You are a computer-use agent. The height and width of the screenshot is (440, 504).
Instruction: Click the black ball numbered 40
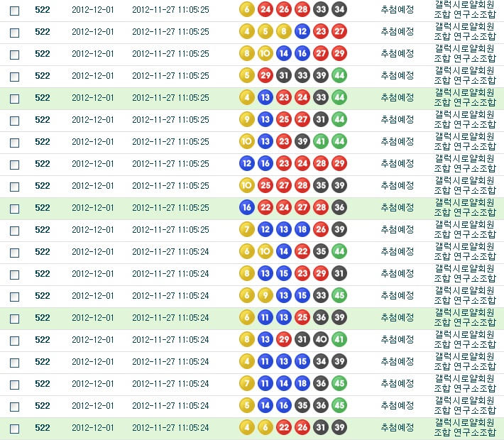(321, 340)
